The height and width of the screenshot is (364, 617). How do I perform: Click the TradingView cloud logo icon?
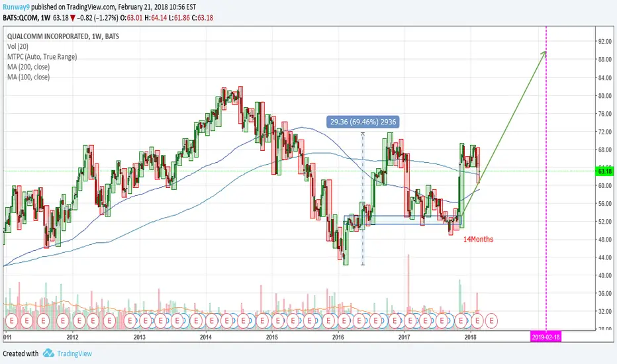[48, 353]
